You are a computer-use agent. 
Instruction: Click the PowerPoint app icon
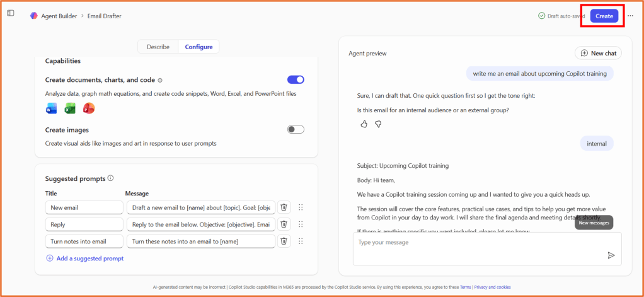pos(89,108)
